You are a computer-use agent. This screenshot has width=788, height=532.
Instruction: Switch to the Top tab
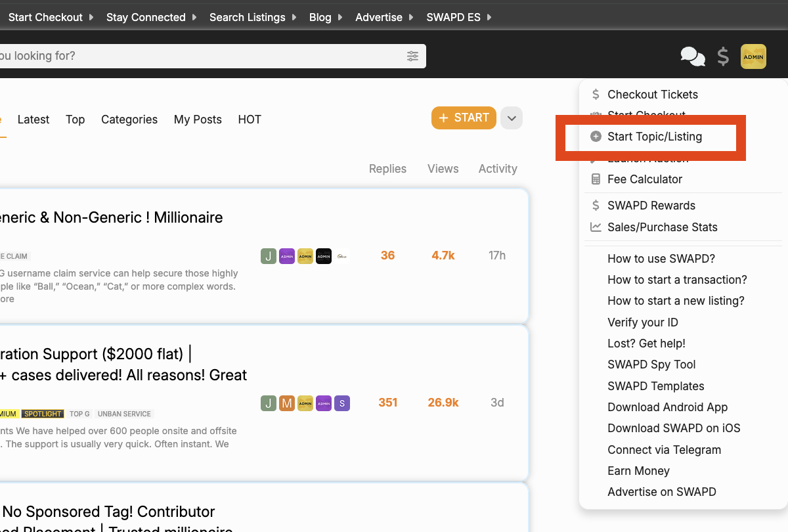pos(75,120)
